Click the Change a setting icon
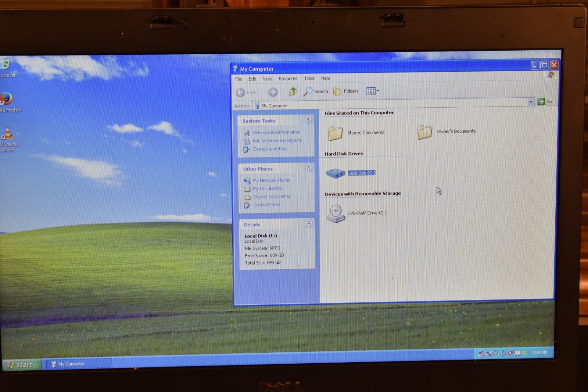Screen dimensions: 588x392 pos(247,150)
